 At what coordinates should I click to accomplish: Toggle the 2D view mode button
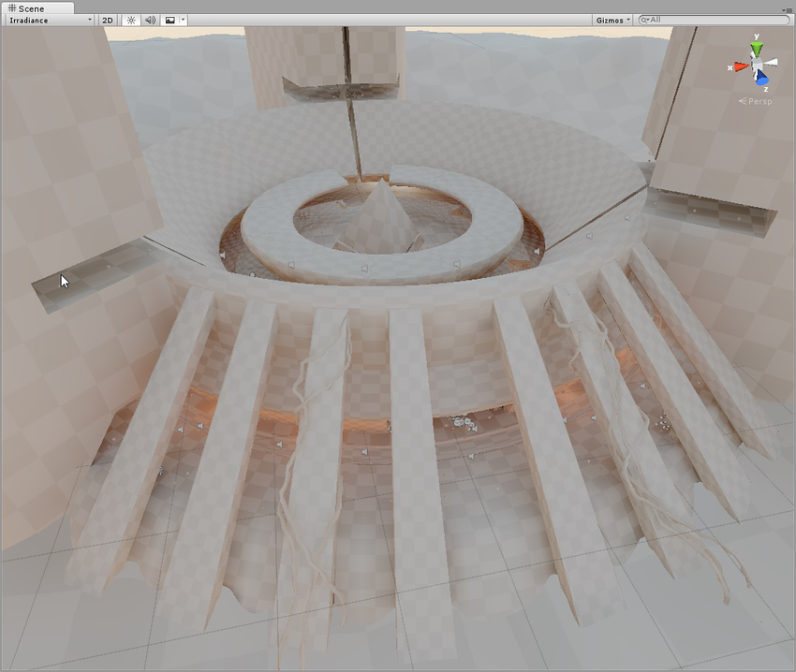108,20
